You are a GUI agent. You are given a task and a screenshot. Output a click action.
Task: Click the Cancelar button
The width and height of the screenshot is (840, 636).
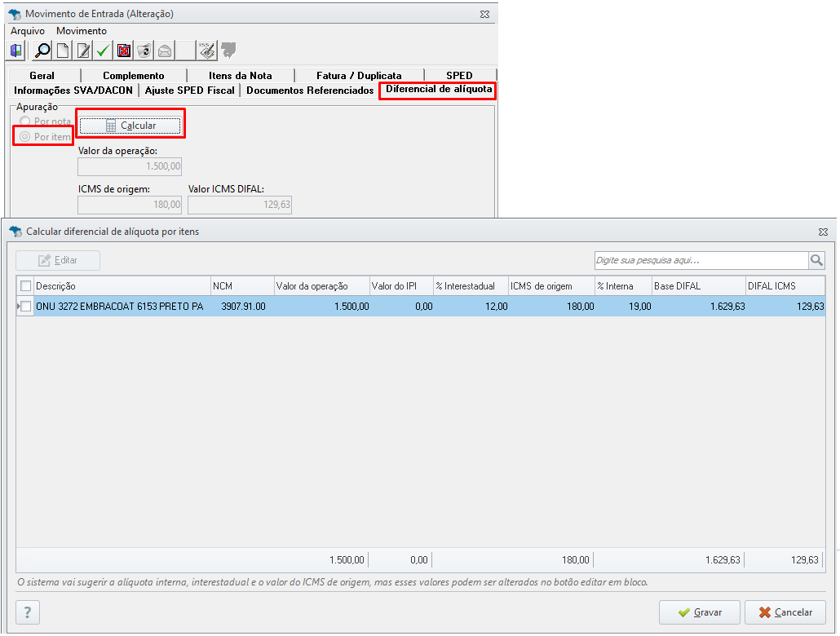tap(785, 612)
